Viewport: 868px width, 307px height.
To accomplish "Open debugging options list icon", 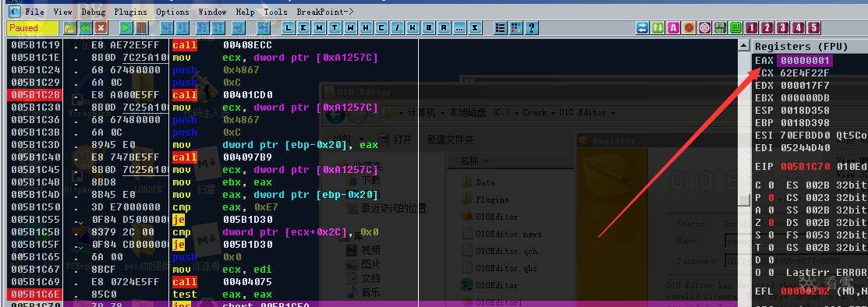I will point(501,27).
